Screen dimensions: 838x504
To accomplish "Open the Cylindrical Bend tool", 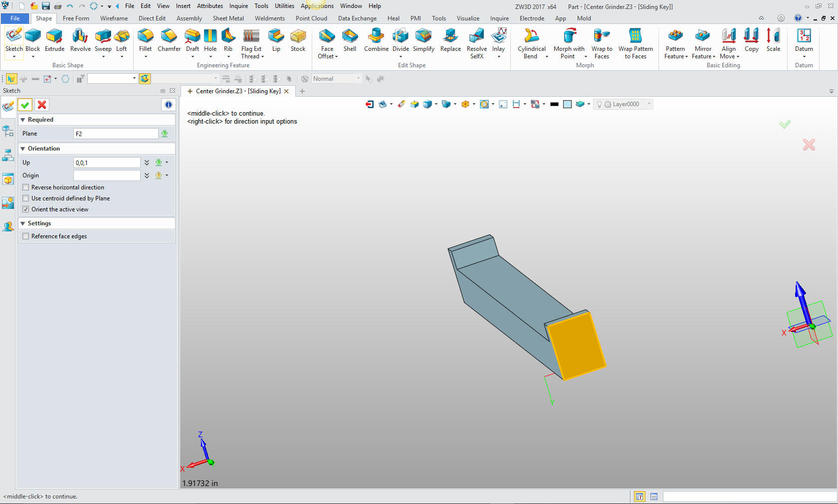I will click(x=531, y=43).
